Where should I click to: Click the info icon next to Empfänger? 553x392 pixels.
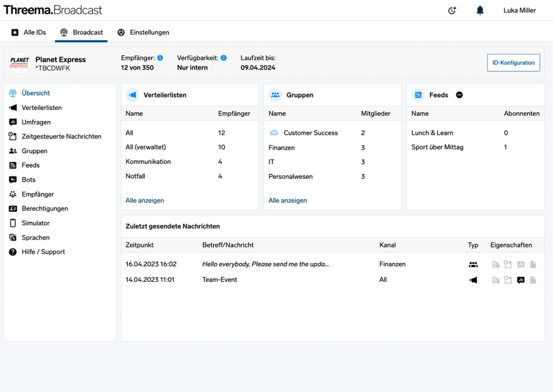click(x=160, y=58)
